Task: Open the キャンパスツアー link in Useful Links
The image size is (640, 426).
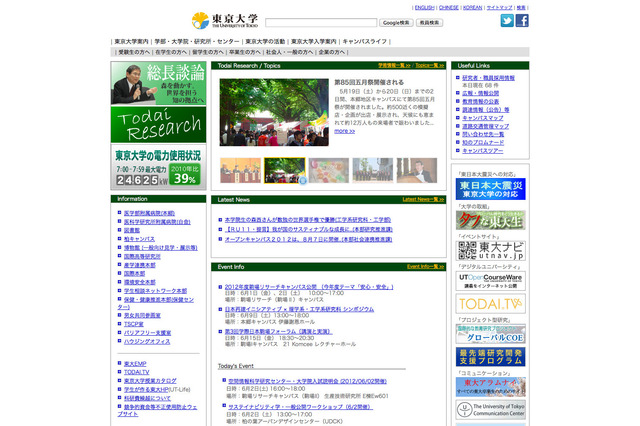Action: [482, 151]
